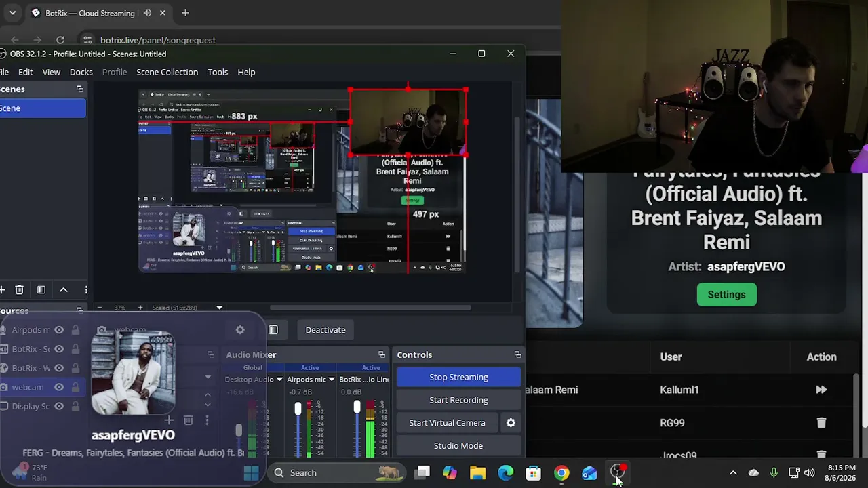Delete the RG99 song request
This screenshot has width=868, height=488.
click(821, 423)
